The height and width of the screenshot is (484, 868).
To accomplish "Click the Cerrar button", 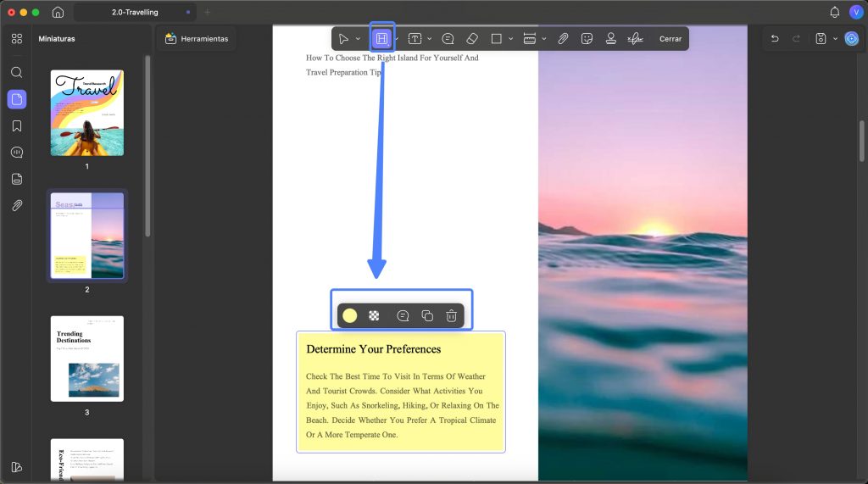I will click(x=670, y=39).
